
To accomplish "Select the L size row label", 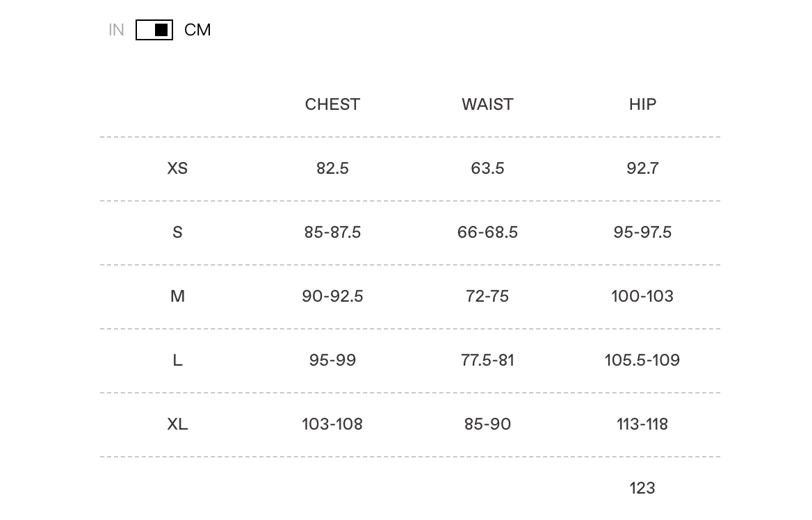I will point(177,360).
